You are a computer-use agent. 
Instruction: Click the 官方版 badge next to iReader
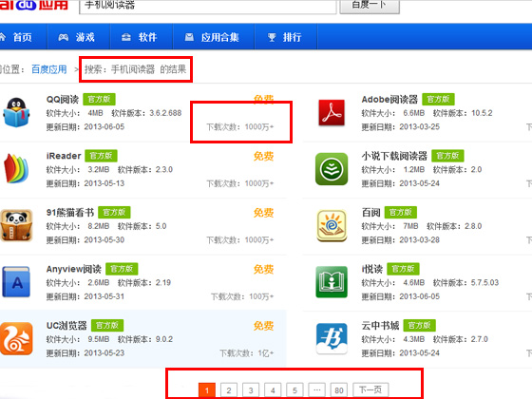(101, 156)
